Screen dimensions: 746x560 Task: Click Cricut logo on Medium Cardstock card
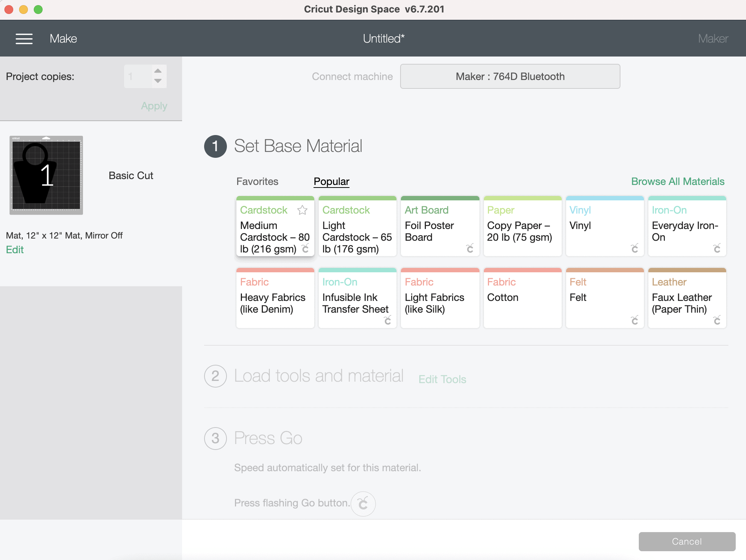click(x=305, y=248)
